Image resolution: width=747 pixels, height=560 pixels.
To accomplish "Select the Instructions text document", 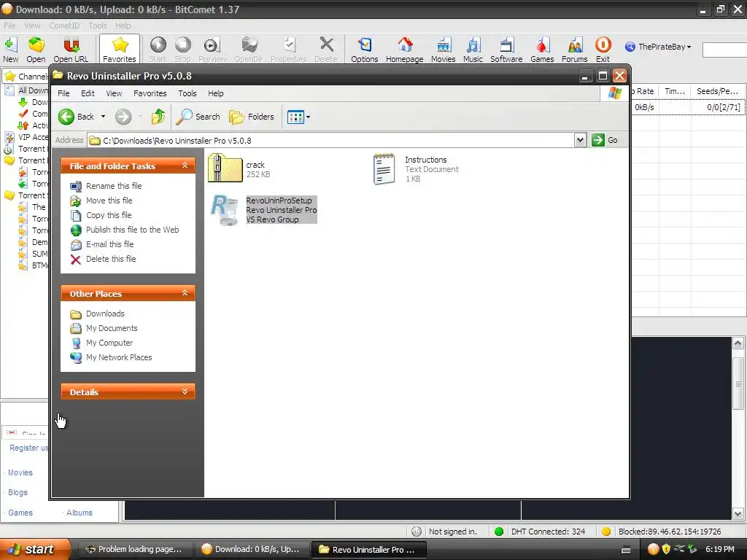I will pyautogui.click(x=416, y=169).
